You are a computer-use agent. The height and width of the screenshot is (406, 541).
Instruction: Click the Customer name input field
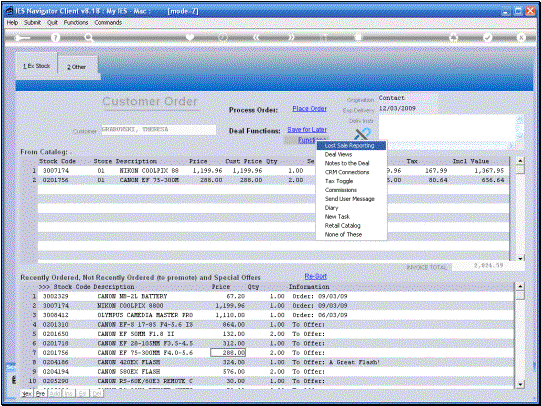click(x=159, y=130)
